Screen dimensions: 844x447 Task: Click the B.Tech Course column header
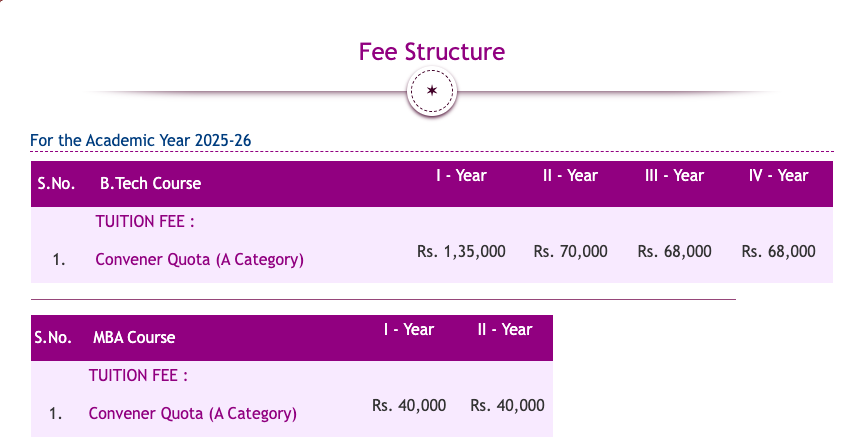tap(150, 184)
